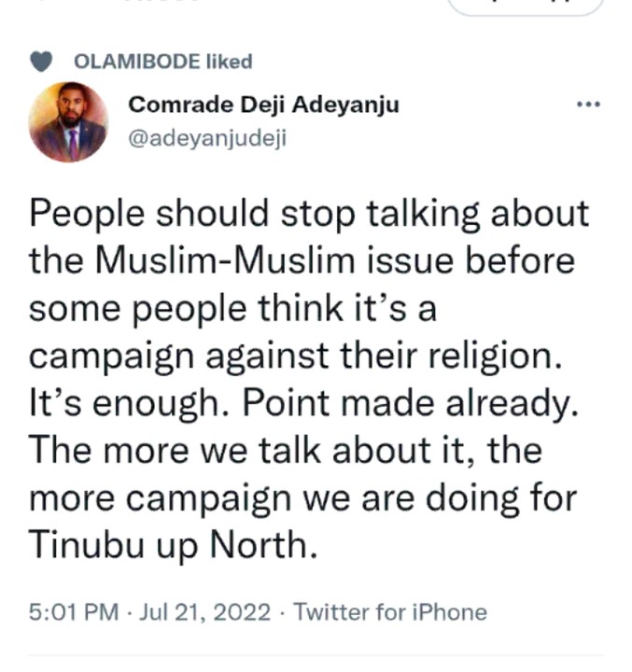
Task: Open Deji Adeyanju's profile picture
Action: point(68,122)
